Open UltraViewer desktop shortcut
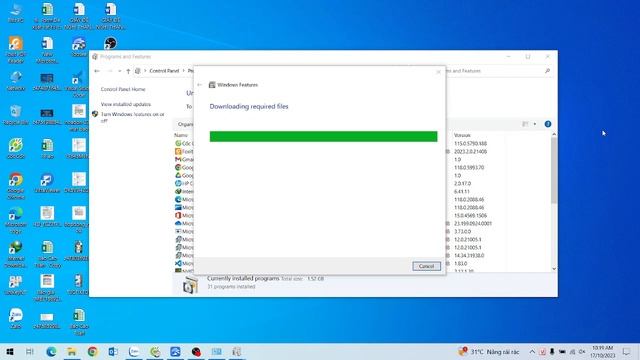Screen dimensions: 640x360 click(47, 183)
